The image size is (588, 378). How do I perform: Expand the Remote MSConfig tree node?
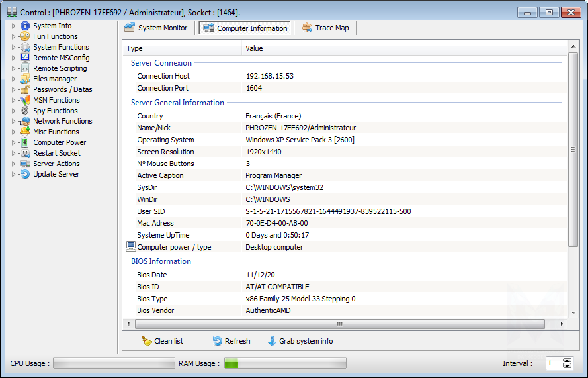(x=13, y=58)
